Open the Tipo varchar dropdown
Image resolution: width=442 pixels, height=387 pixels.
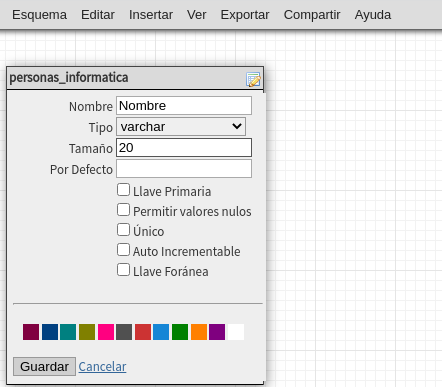(181, 126)
